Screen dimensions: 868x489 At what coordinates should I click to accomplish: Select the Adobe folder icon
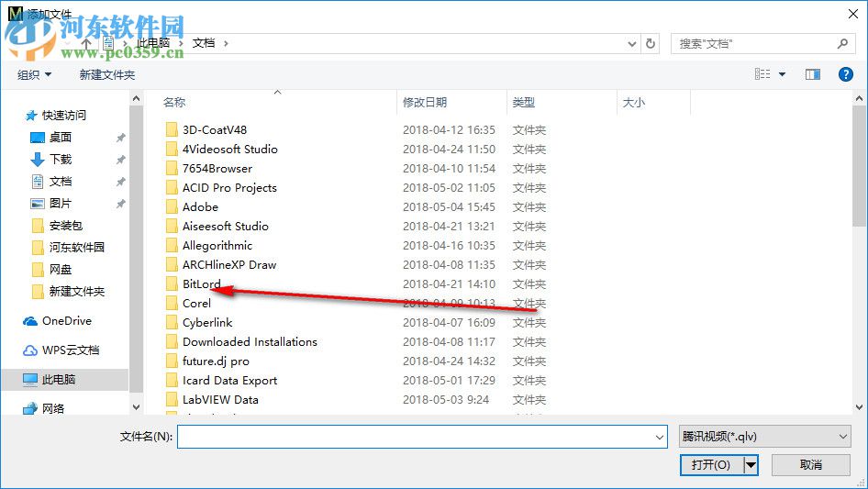click(x=172, y=206)
